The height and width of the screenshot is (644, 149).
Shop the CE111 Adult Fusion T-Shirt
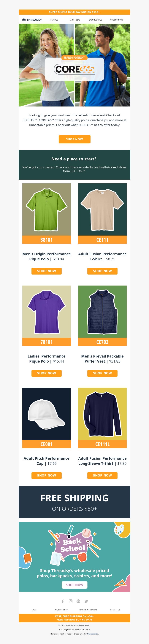coord(102,271)
